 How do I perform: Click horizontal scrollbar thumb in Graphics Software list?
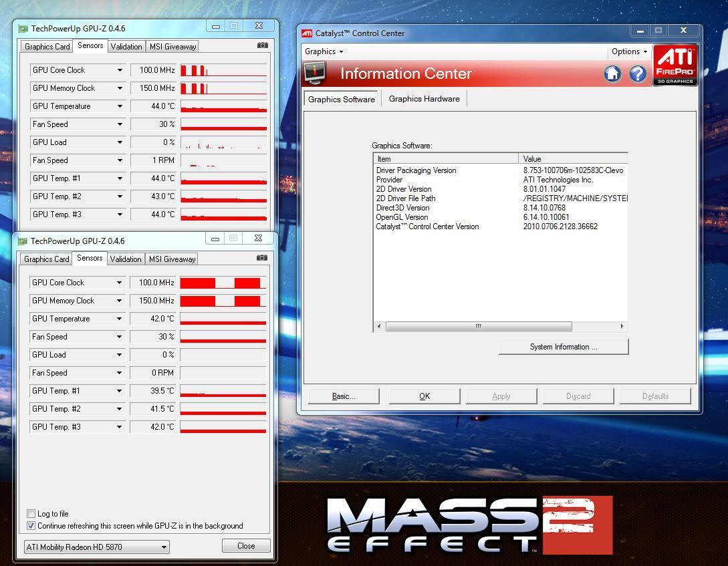(x=479, y=327)
